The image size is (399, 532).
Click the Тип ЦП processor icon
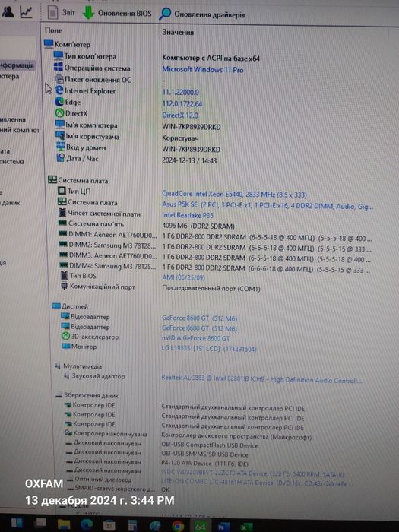(x=62, y=191)
